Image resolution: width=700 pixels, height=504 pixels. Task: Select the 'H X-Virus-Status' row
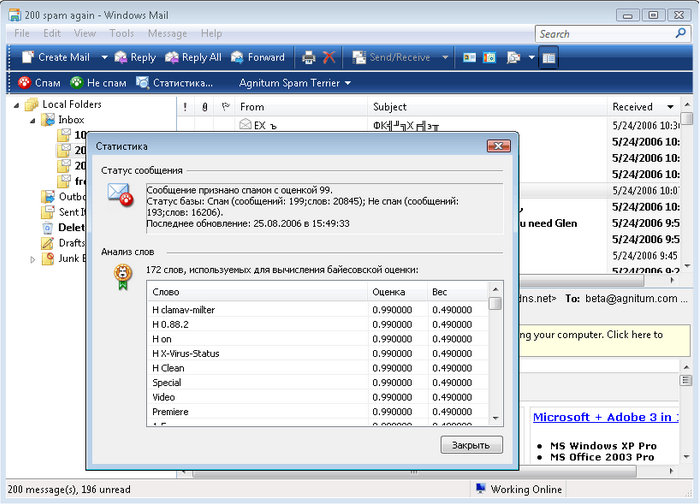318,354
